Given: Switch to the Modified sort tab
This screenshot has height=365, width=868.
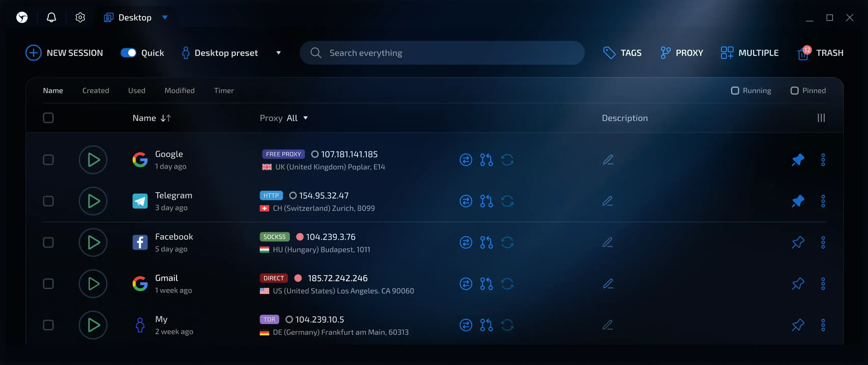Looking at the screenshot, I should click(179, 91).
